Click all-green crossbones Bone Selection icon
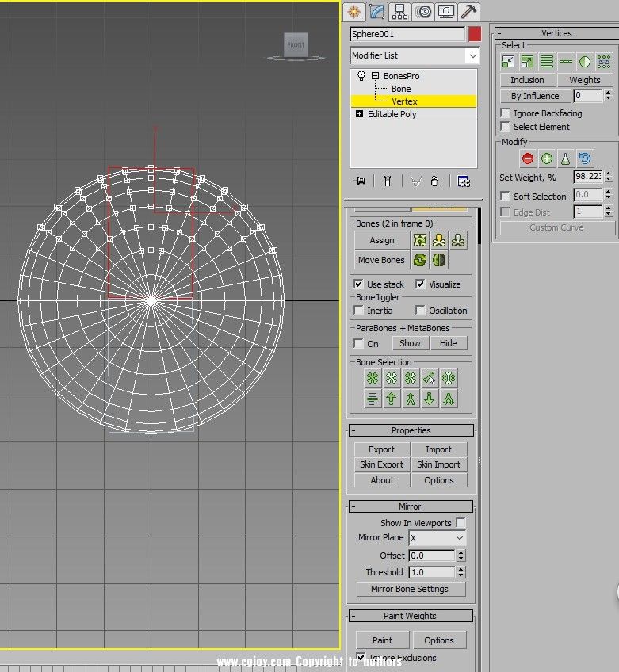619x672 pixels. [373, 378]
